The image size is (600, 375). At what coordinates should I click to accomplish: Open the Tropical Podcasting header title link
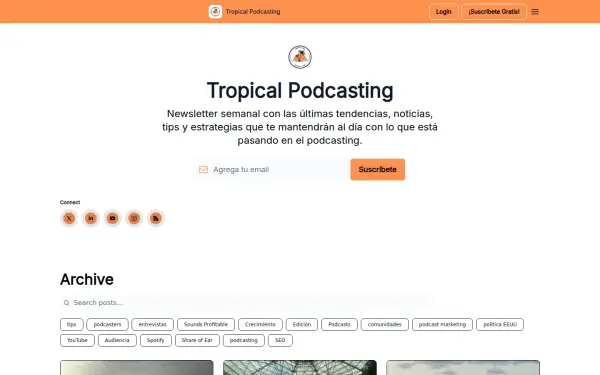[253, 12]
